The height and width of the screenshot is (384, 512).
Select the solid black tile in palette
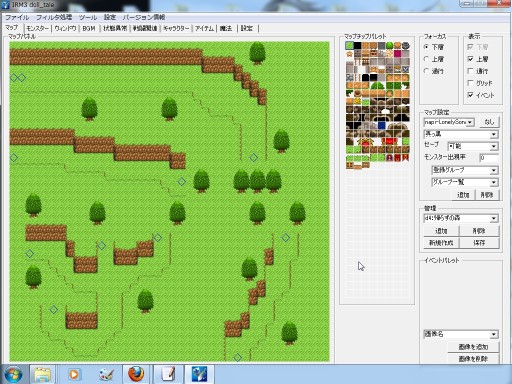(x=358, y=45)
